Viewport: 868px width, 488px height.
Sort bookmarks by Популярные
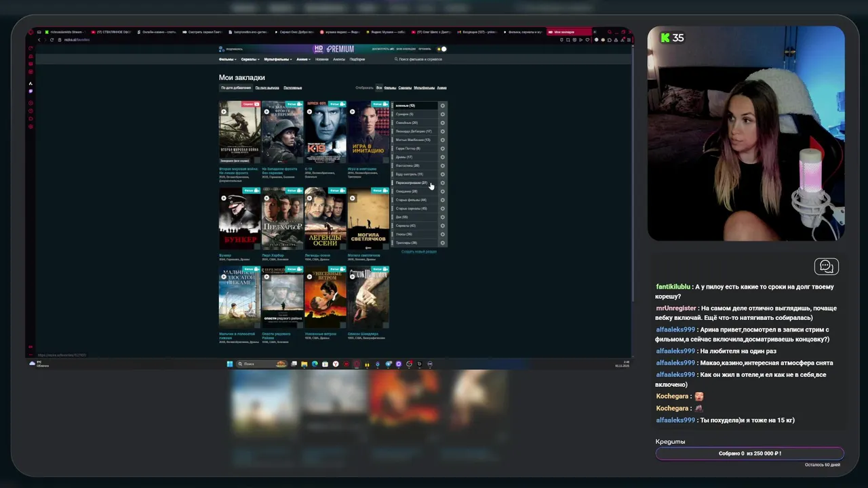(x=293, y=88)
